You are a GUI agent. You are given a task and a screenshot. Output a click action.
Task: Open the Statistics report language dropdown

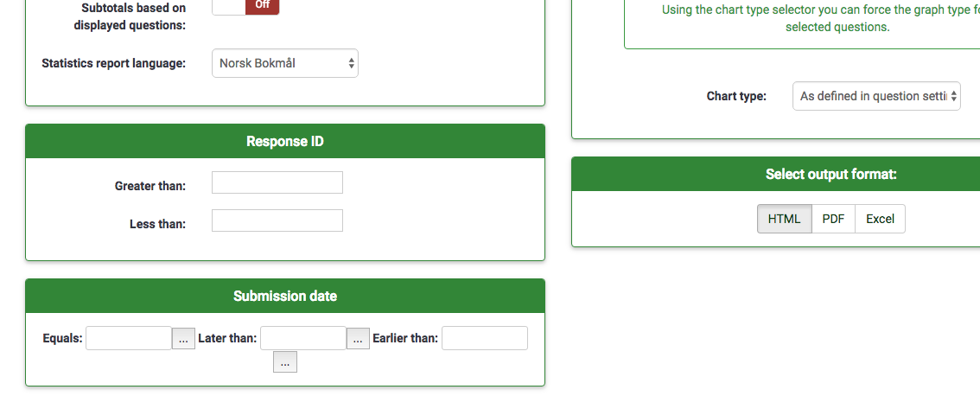coord(284,63)
